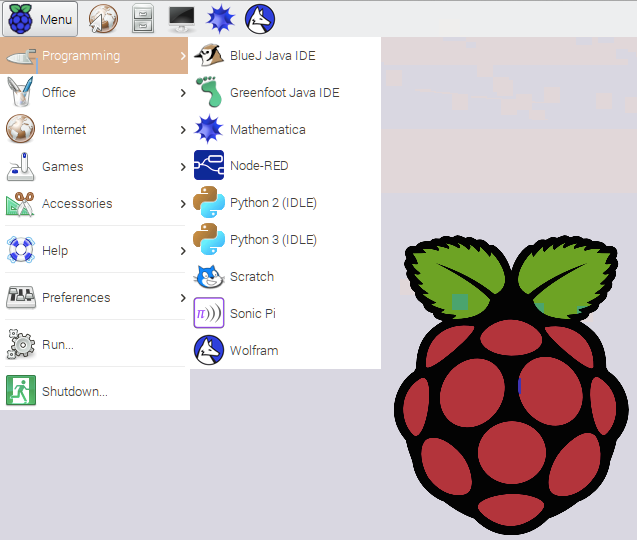
Task: Click the Scratch cat icon
Action: 209,277
